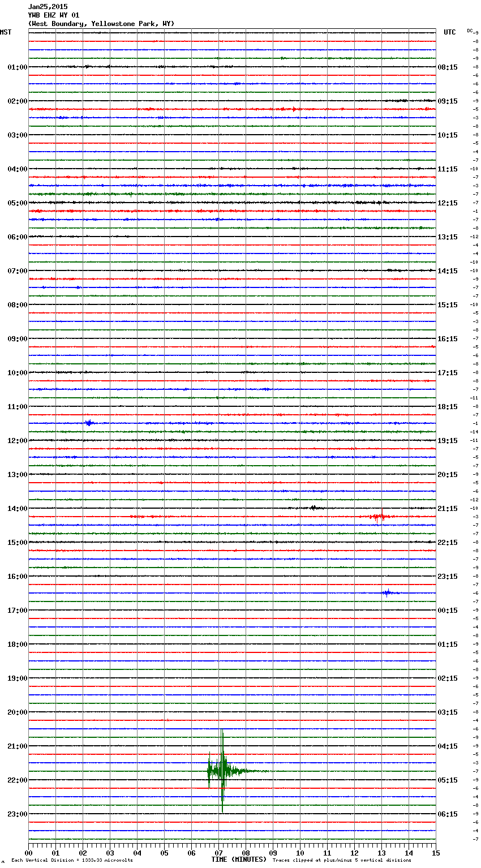Click the '00:15' UTC time label

(x=448, y=611)
